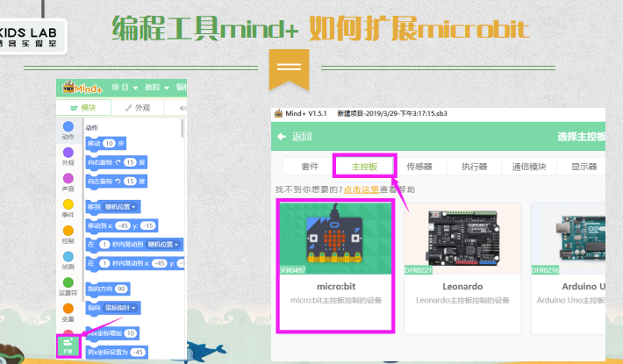Click the Leonardo card title
This screenshot has width=623, height=364.
pyautogui.click(x=462, y=287)
